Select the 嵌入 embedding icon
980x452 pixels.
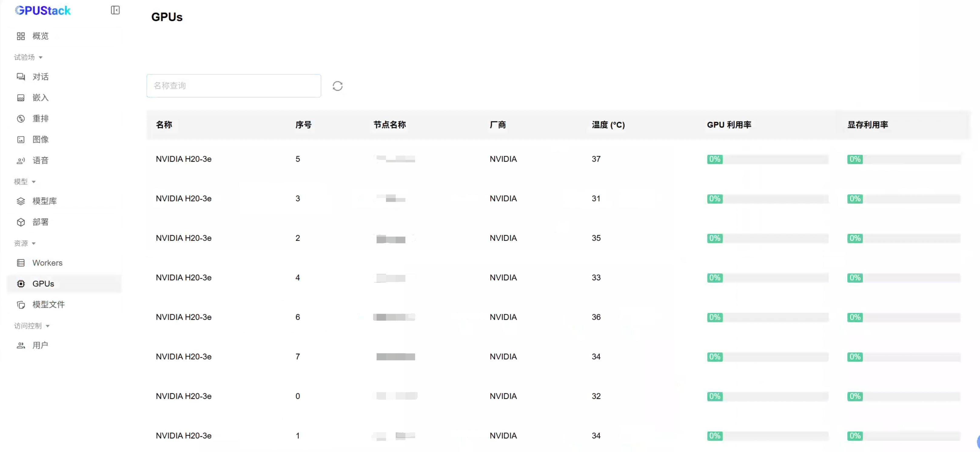click(x=21, y=98)
